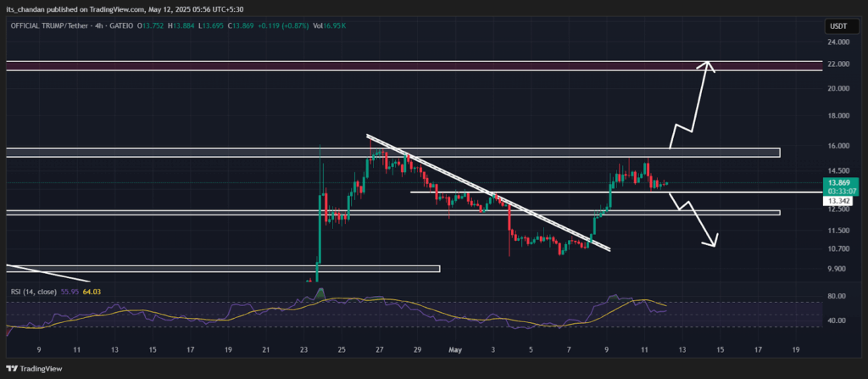Click the white 13.342 price line label
Screen dimensions: 868x379
coord(837,200)
